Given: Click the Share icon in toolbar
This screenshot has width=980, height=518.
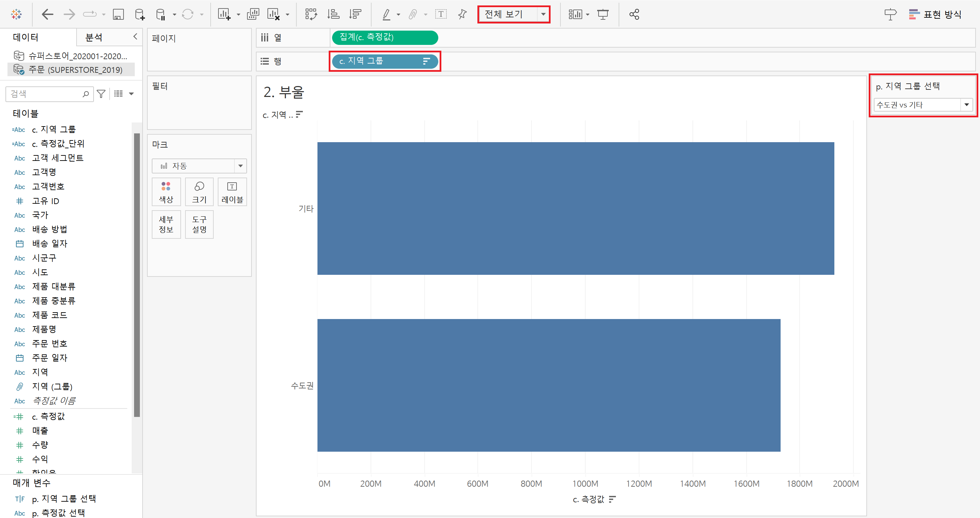Looking at the screenshot, I should pyautogui.click(x=634, y=14).
